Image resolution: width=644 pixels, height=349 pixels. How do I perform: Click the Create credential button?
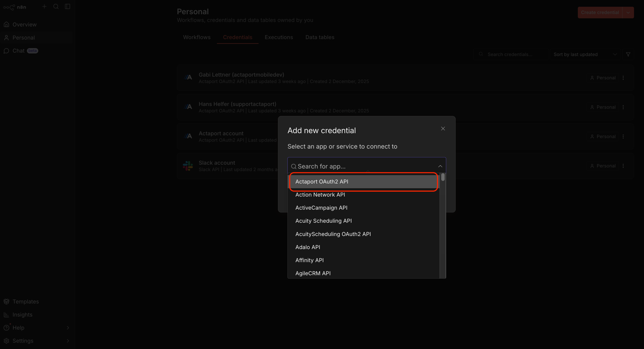tap(600, 12)
